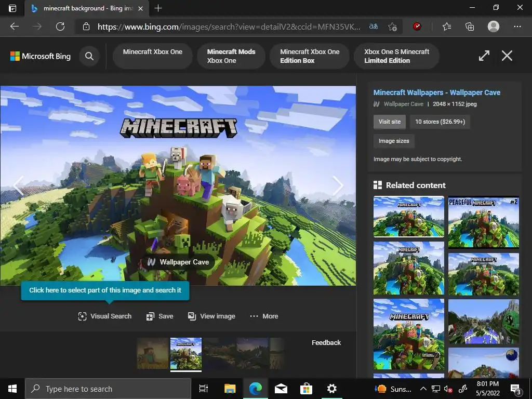
Task: Show next image with right chevron
Action: (338, 185)
